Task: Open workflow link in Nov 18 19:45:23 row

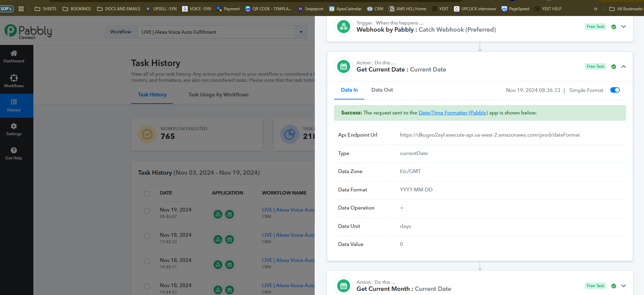Action: tap(288, 235)
